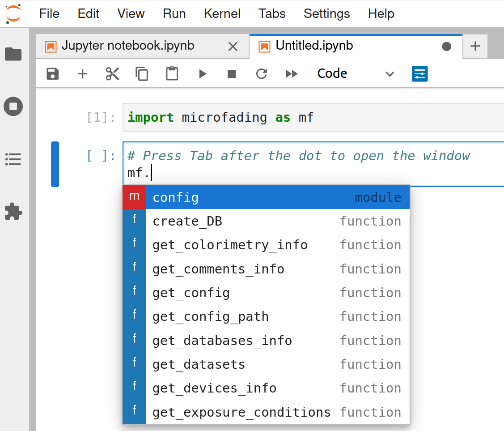Restart kernel and run all cells
The image size is (504, 431).
[292, 74]
